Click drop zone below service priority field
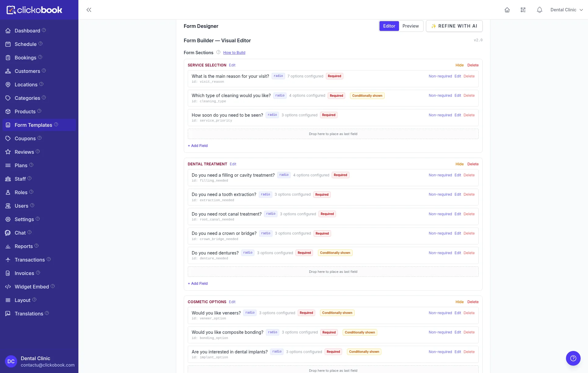 click(x=333, y=134)
